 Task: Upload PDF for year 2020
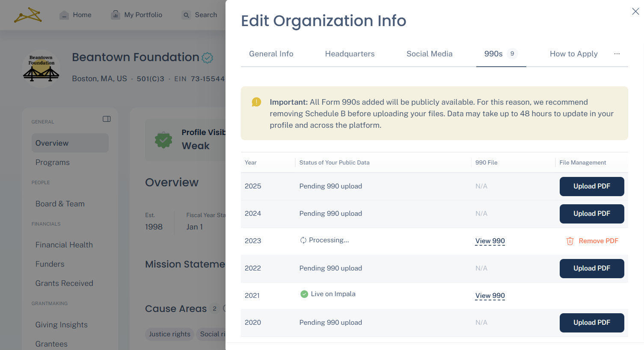(592, 323)
